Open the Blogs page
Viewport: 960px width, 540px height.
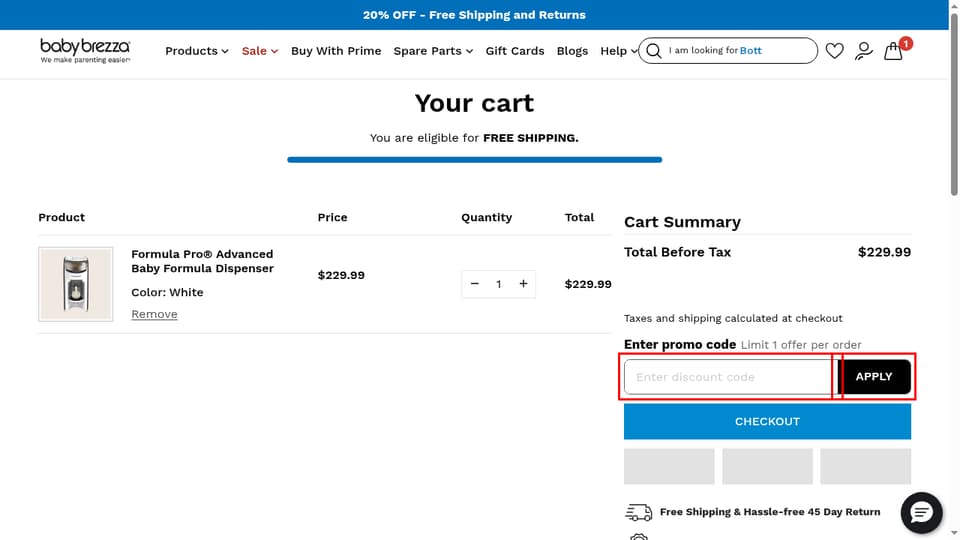click(572, 51)
